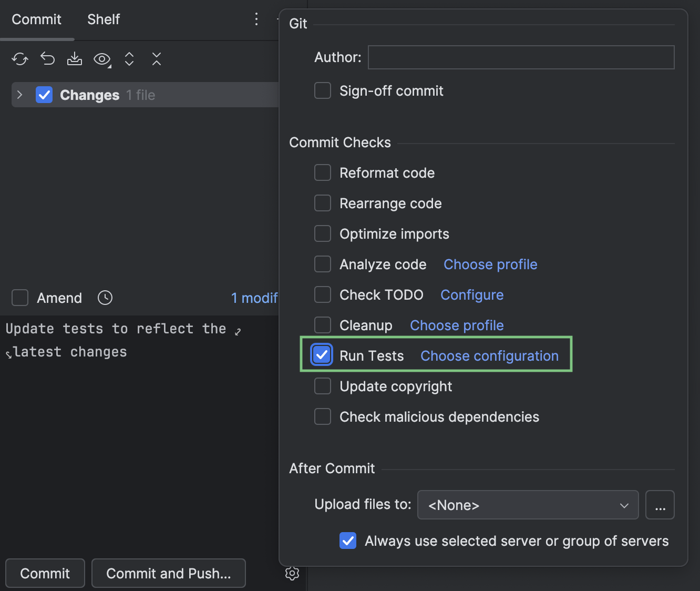Rollback selected changes
The width and height of the screenshot is (700, 591).
(x=47, y=59)
